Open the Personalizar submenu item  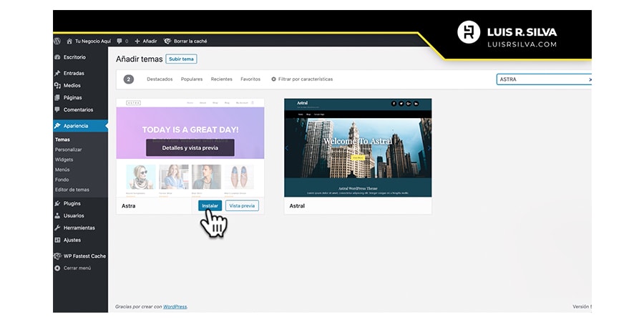click(x=68, y=150)
